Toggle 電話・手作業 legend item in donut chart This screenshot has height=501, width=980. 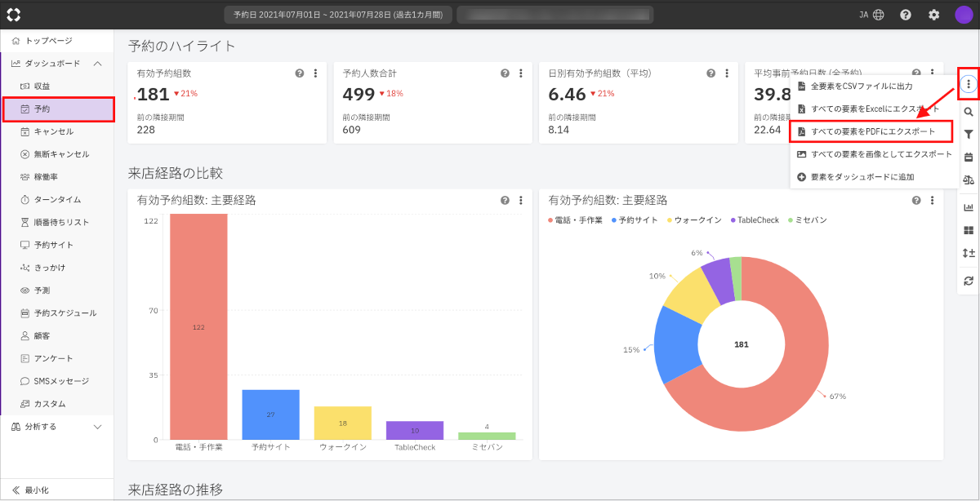click(575, 220)
